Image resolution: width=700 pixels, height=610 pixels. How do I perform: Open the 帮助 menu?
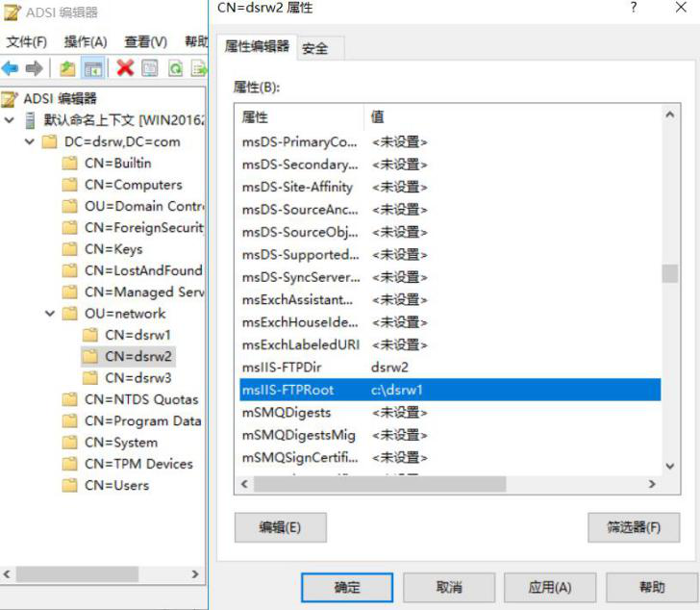pos(196,41)
